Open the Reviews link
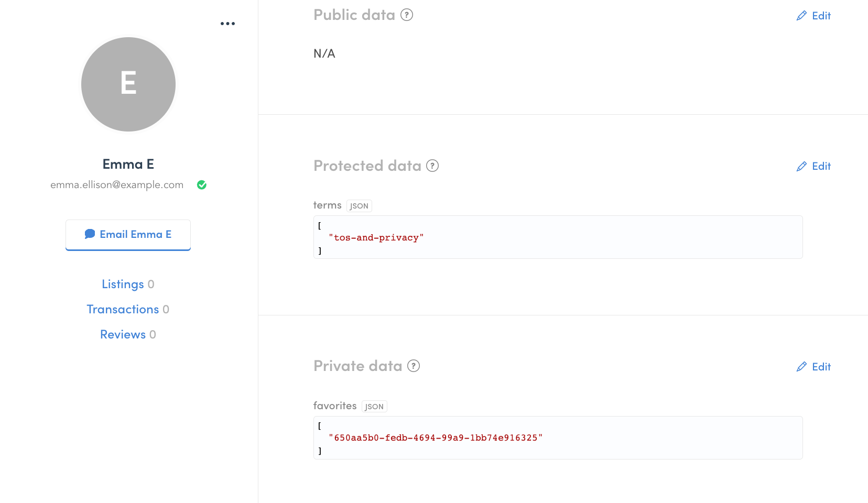This screenshot has height=503, width=868. pyautogui.click(x=123, y=334)
